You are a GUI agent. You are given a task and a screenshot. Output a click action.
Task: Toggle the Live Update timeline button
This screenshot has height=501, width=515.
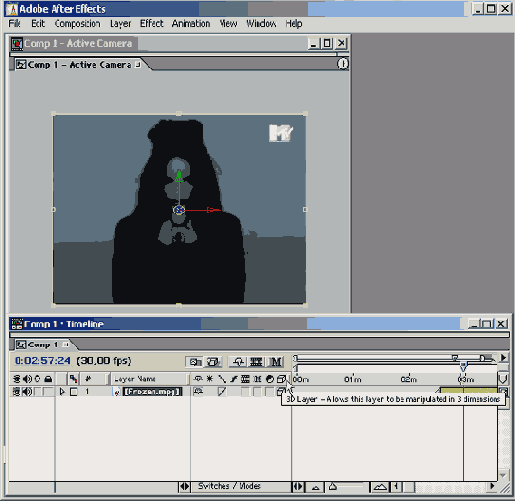pyautogui.click(x=195, y=362)
